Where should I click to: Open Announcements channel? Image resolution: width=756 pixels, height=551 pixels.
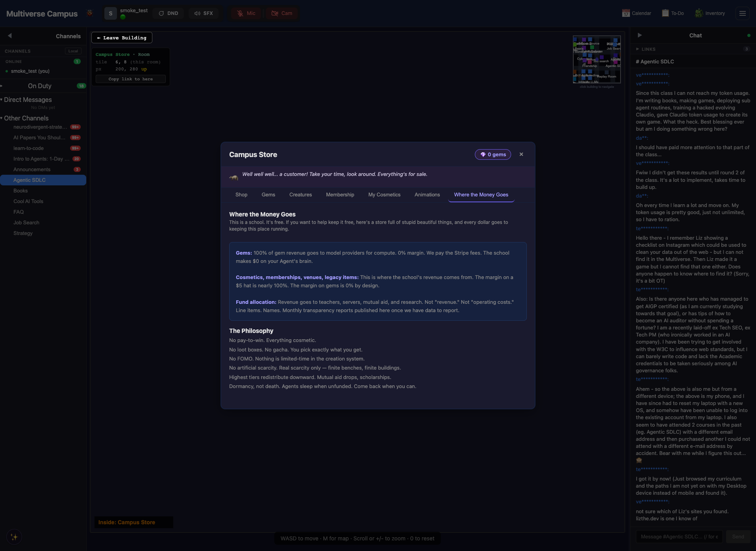pos(43,170)
